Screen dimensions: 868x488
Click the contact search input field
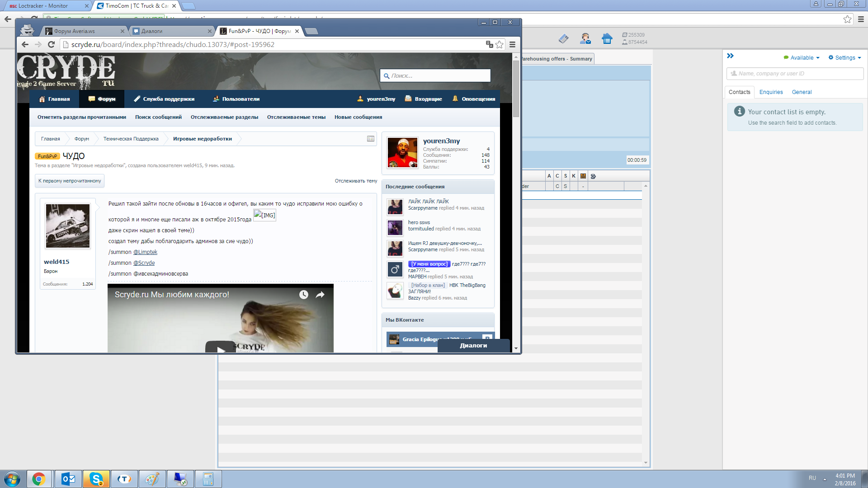click(795, 74)
